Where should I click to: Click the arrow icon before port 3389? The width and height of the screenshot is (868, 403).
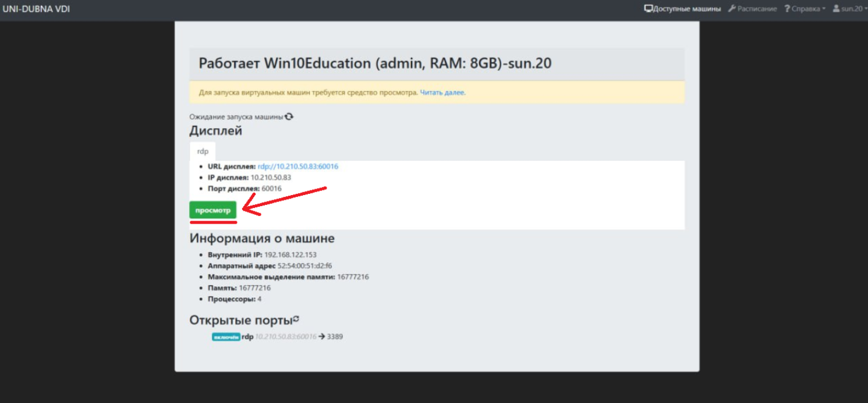321,337
